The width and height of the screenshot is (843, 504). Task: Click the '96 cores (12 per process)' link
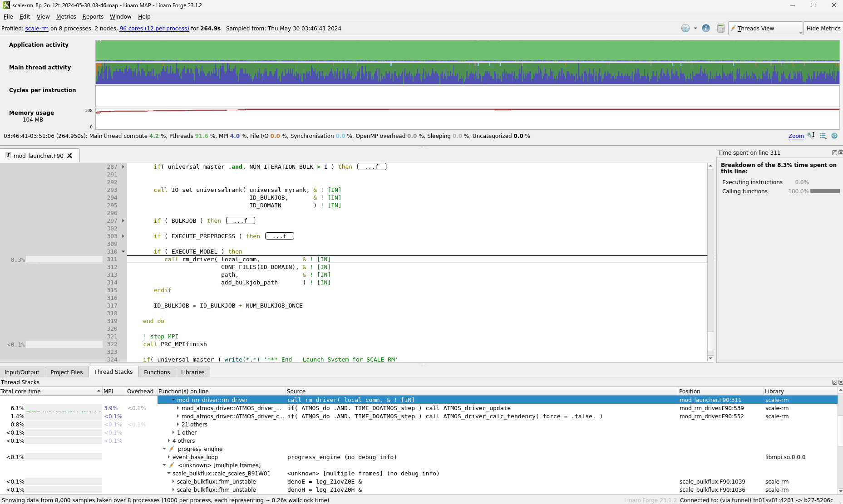(x=154, y=28)
